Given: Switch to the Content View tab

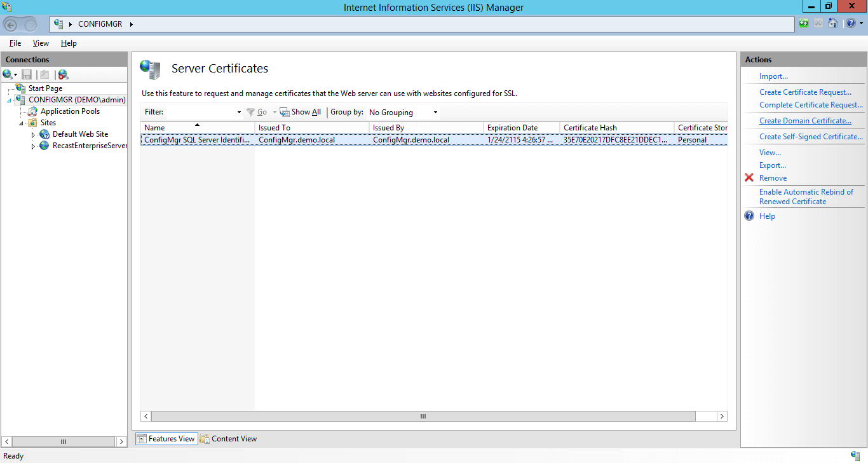Looking at the screenshot, I should (228, 439).
